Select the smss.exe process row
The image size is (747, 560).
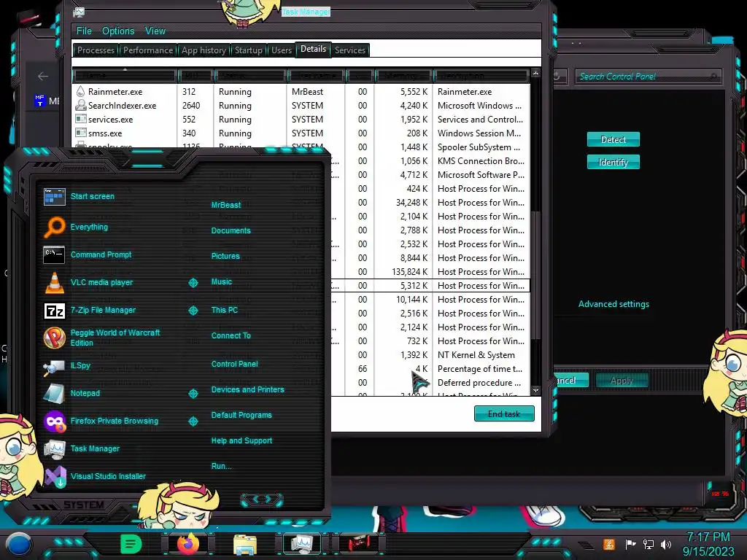[301, 133]
